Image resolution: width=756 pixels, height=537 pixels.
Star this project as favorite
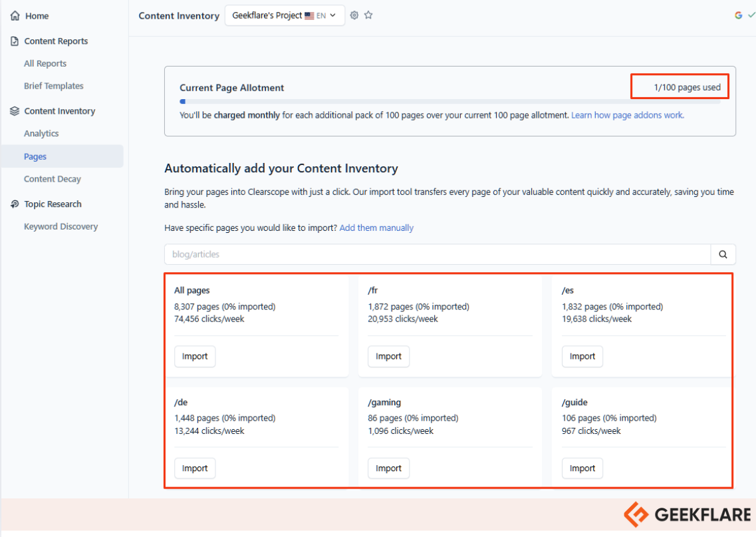point(368,15)
